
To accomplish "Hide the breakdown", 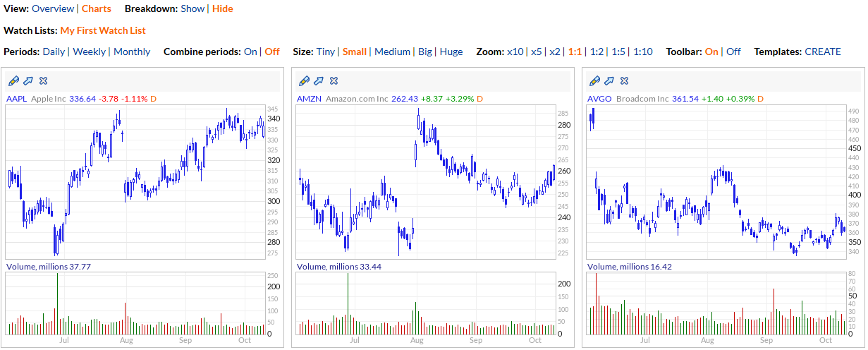I will [x=223, y=8].
